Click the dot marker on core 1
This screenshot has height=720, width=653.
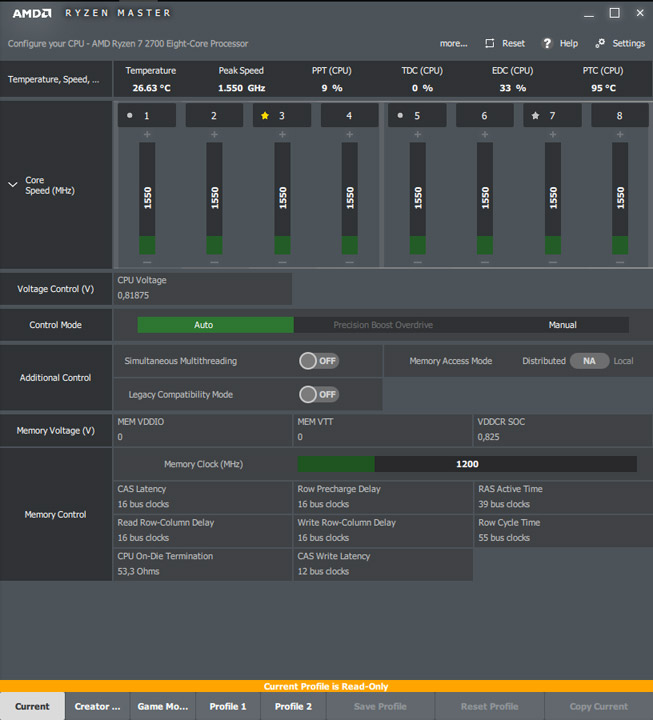[x=130, y=116]
